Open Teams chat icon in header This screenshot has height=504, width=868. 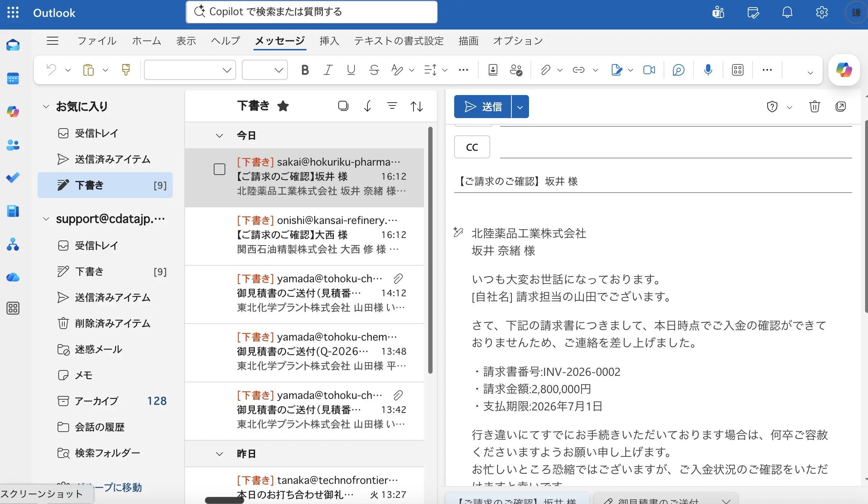[x=718, y=13]
